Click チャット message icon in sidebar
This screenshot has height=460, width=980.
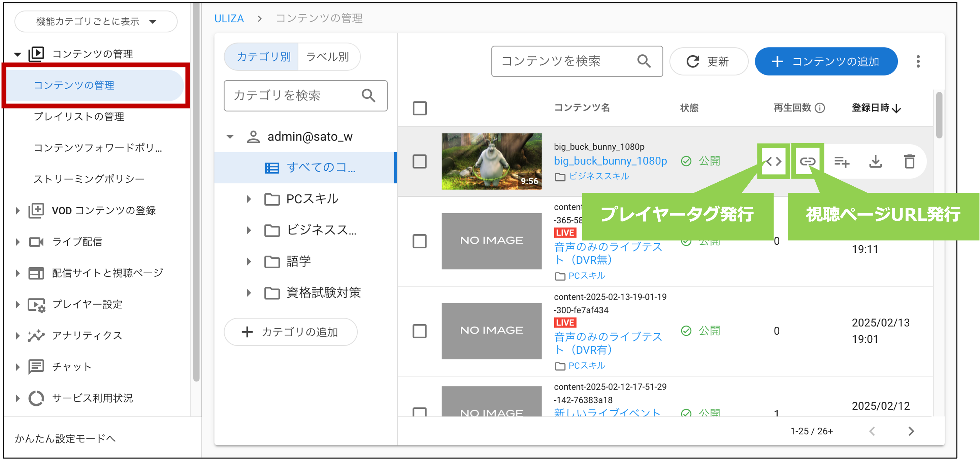coord(36,367)
